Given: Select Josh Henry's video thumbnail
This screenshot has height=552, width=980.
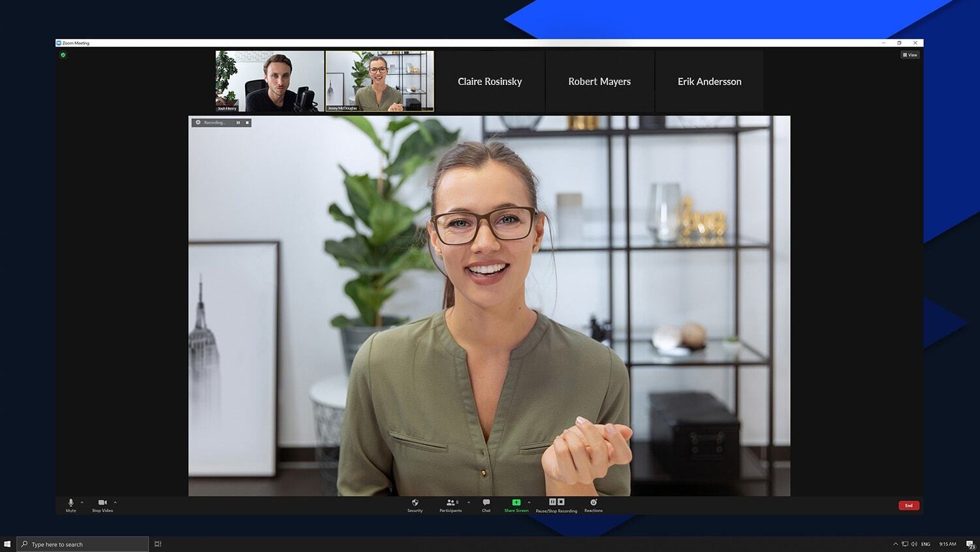Looking at the screenshot, I should click(x=270, y=81).
